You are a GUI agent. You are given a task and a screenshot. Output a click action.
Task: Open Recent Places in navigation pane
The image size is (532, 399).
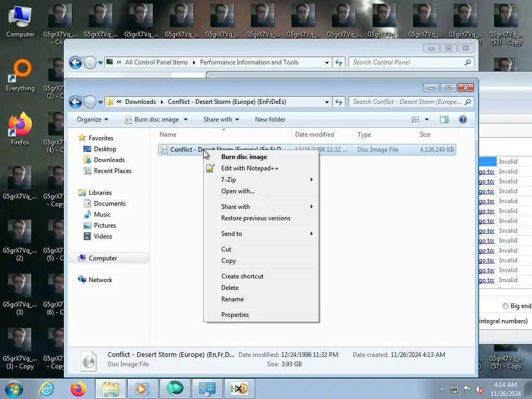click(112, 170)
